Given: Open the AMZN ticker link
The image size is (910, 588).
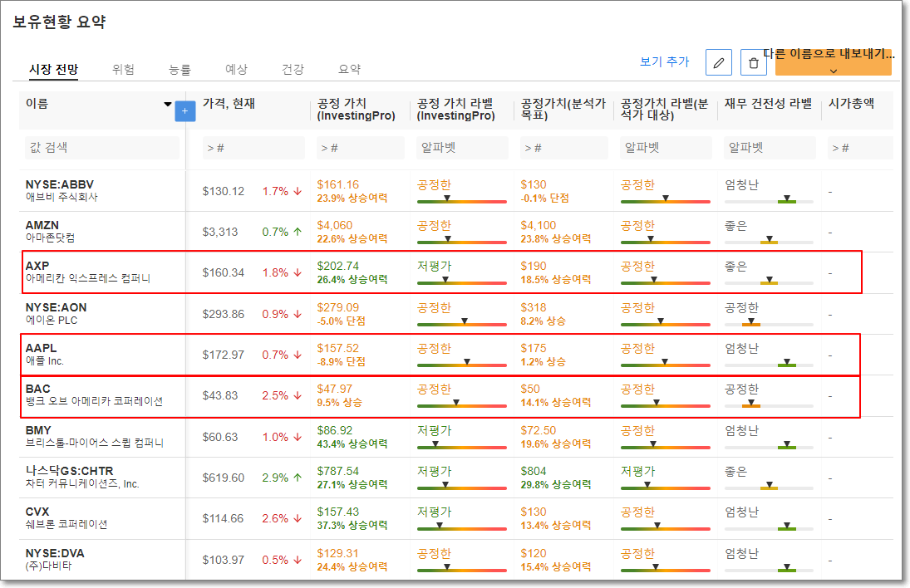Looking at the screenshot, I should click(x=42, y=225).
